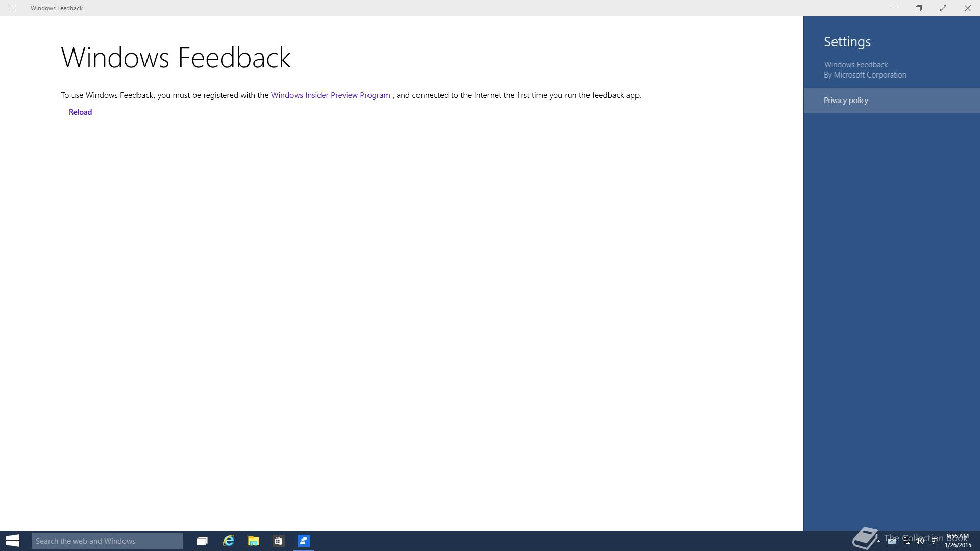Open the network status tray icon
This screenshot has width=980, height=551.
tap(908, 541)
